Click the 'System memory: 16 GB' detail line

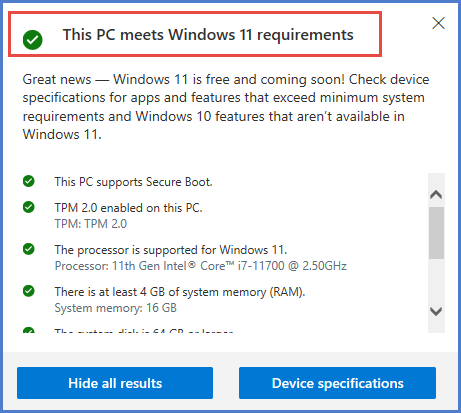115,308
